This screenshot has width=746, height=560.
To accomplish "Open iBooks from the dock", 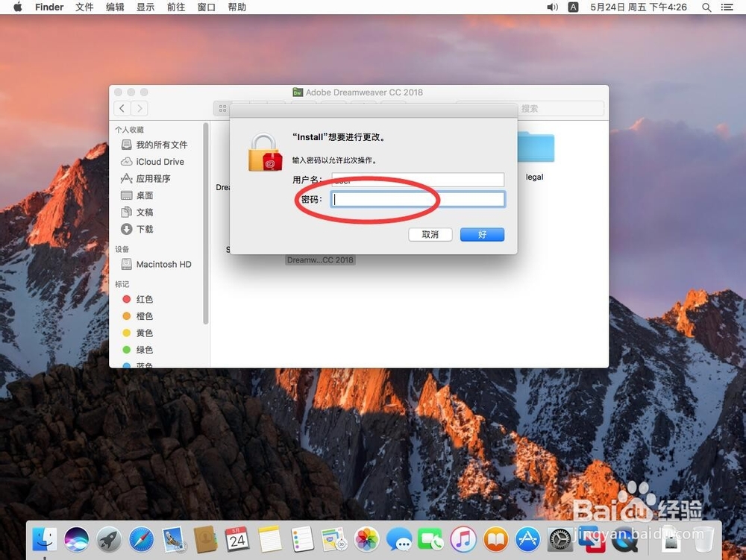I will point(496,540).
